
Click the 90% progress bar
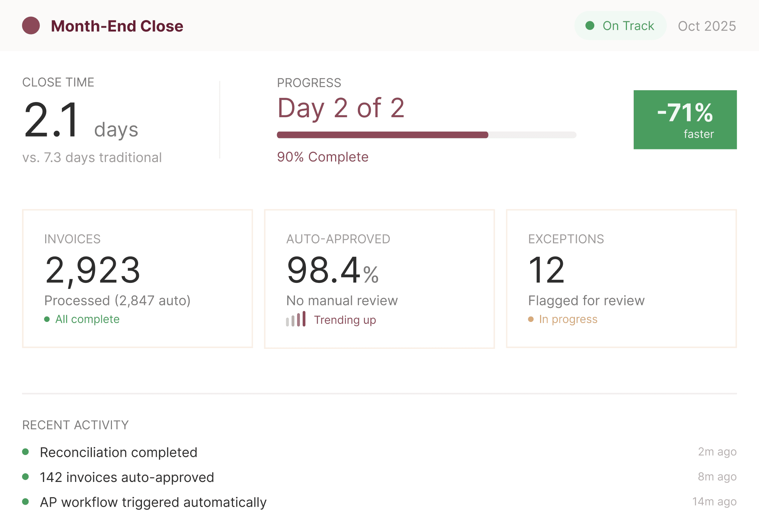tap(426, 135)
